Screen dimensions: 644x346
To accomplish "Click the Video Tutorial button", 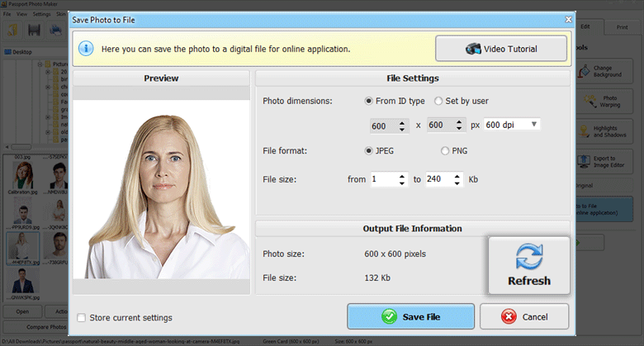I will (501, 49).
